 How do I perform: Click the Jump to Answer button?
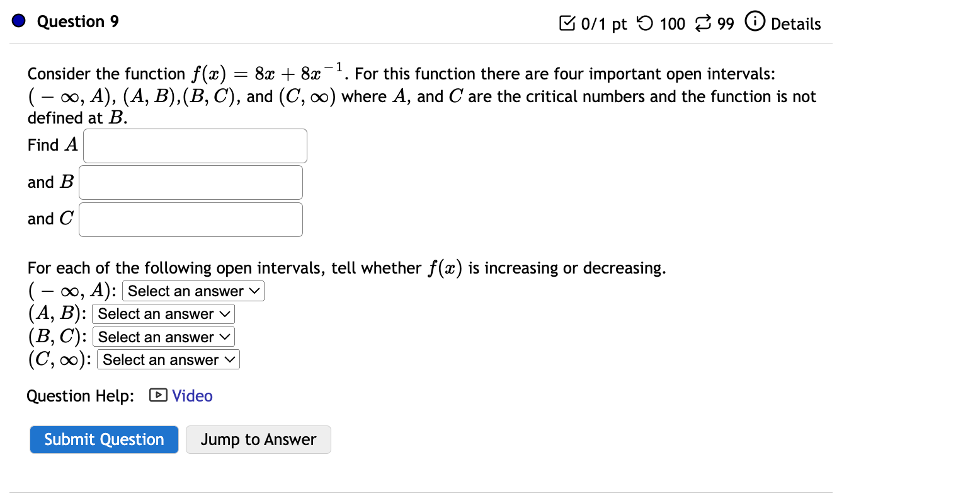click(258, 439)
